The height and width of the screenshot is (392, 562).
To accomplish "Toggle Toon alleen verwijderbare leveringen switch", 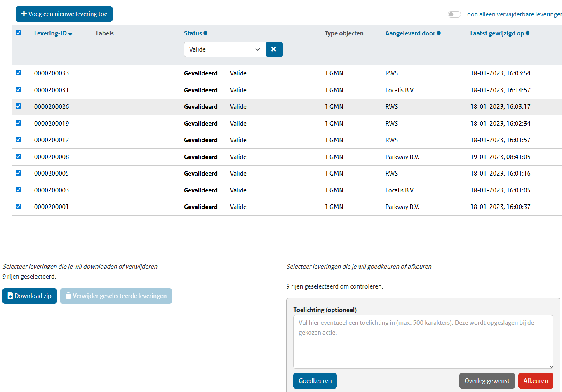I will pyautogui.click(x=454, y=14).
